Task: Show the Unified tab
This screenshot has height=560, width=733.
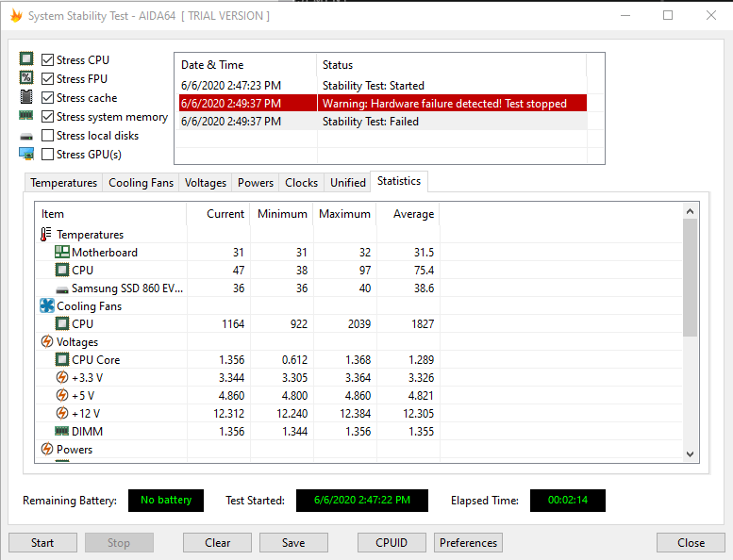Action: [348, 183]
